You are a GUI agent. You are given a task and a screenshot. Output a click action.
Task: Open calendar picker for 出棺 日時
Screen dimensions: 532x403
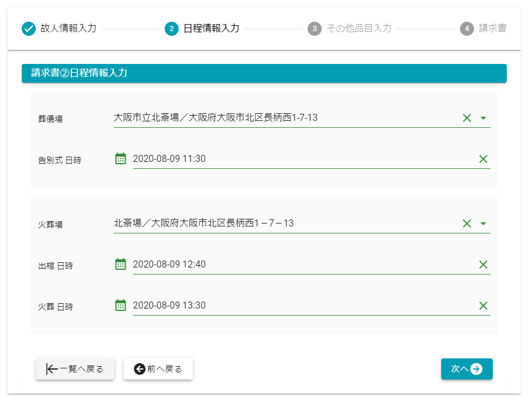tap(121, 264)
